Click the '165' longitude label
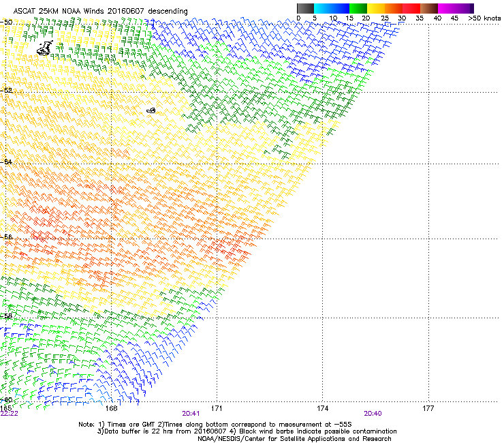Screen dimensions: 504x443 [5, 408]
